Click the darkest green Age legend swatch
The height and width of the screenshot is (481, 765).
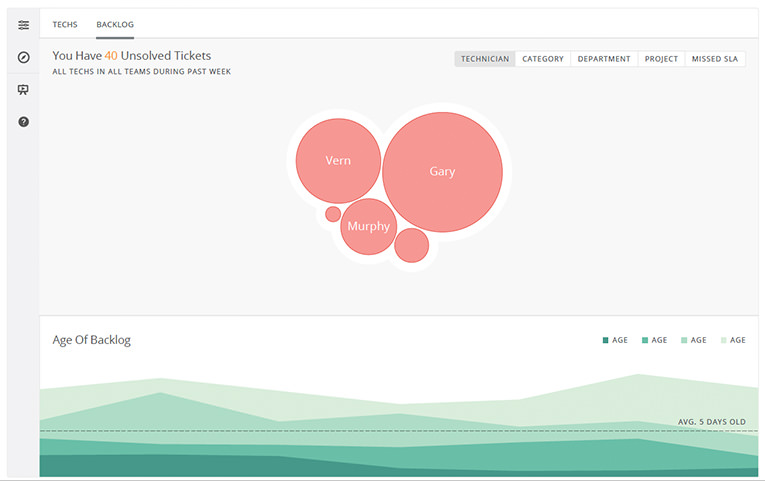606,340
